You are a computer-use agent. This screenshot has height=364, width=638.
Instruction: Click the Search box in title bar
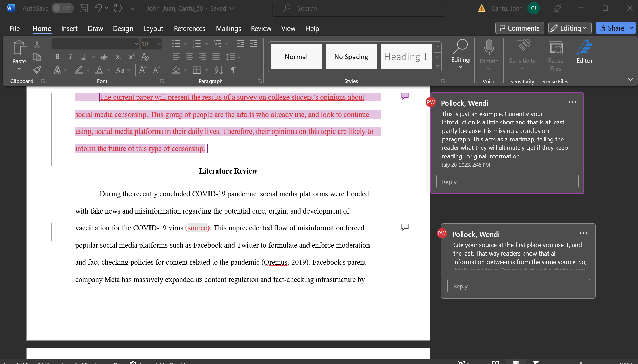[x=359, y=8]
